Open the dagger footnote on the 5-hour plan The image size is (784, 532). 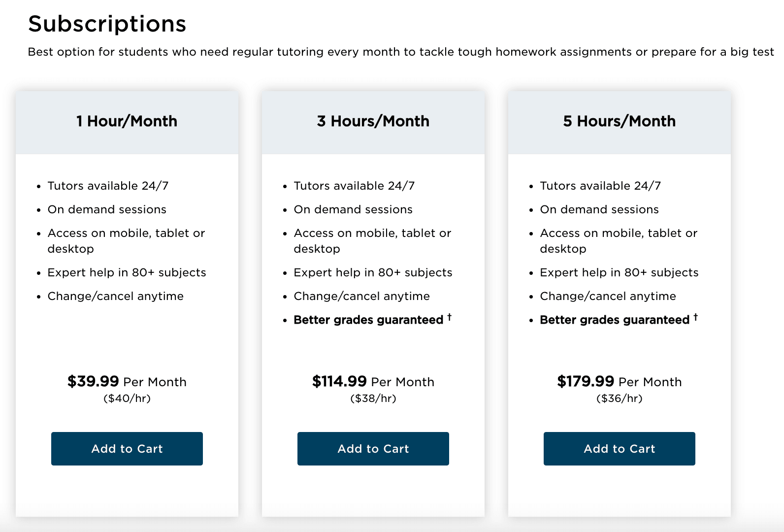pos(695,316)
